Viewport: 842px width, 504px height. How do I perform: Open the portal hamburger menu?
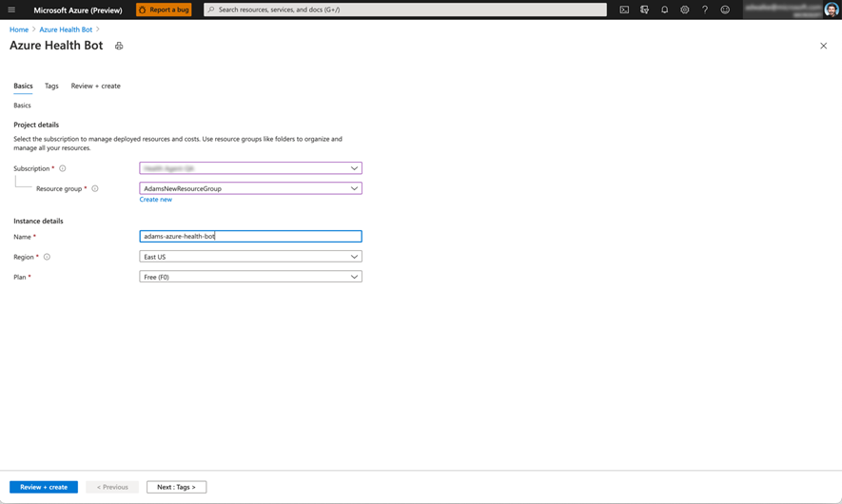tap(11, 10)
